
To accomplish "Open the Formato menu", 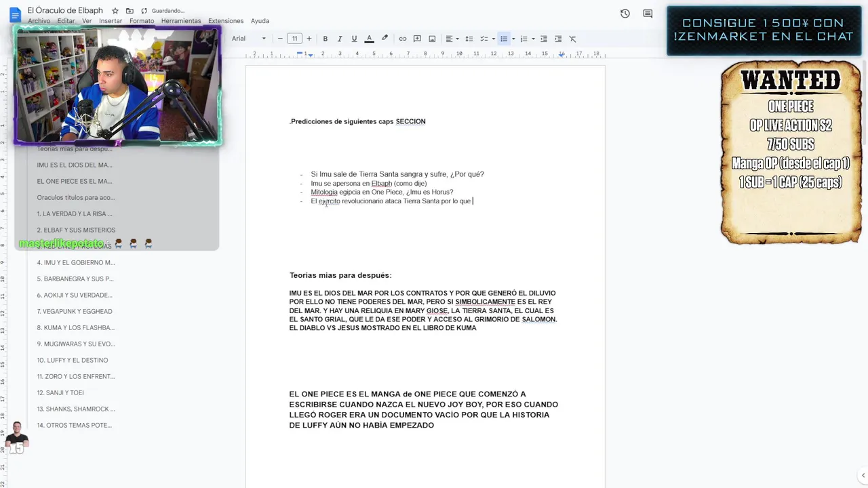I will point(142,21).
